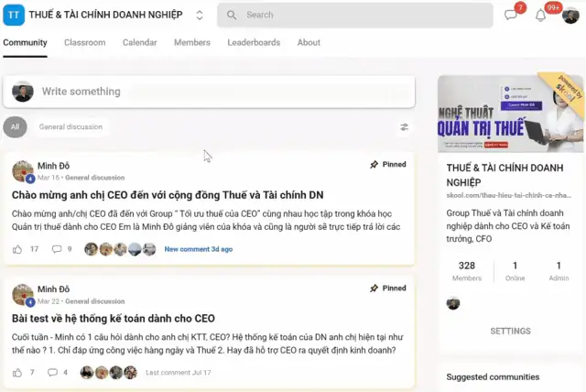The height and width of the screenshot is (392, 586).
Task: Click the 1 Online count
Action: 515,271
